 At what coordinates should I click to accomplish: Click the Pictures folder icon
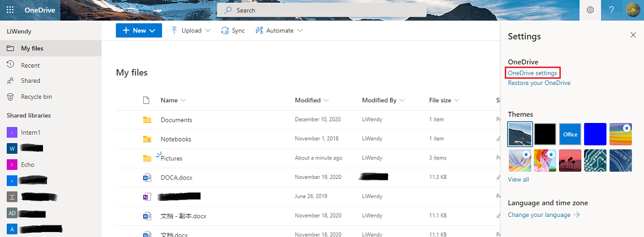click(146, 158)
